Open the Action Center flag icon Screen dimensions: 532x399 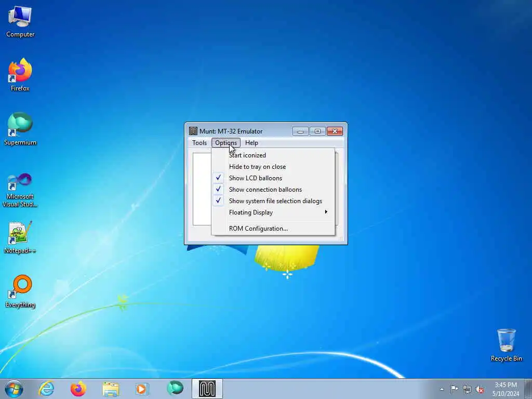click(x=454, y=389)
